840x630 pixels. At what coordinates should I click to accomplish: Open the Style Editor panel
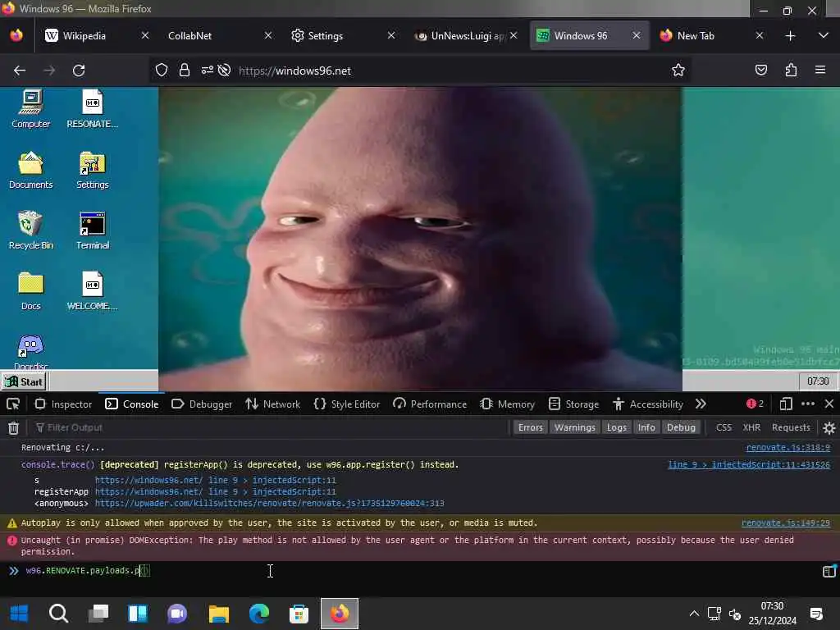347,404
